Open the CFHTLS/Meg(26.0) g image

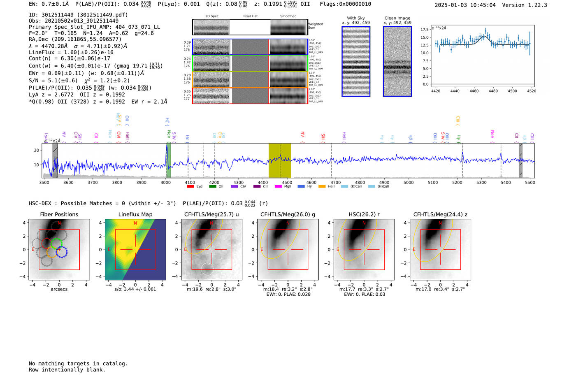[288, 249]
